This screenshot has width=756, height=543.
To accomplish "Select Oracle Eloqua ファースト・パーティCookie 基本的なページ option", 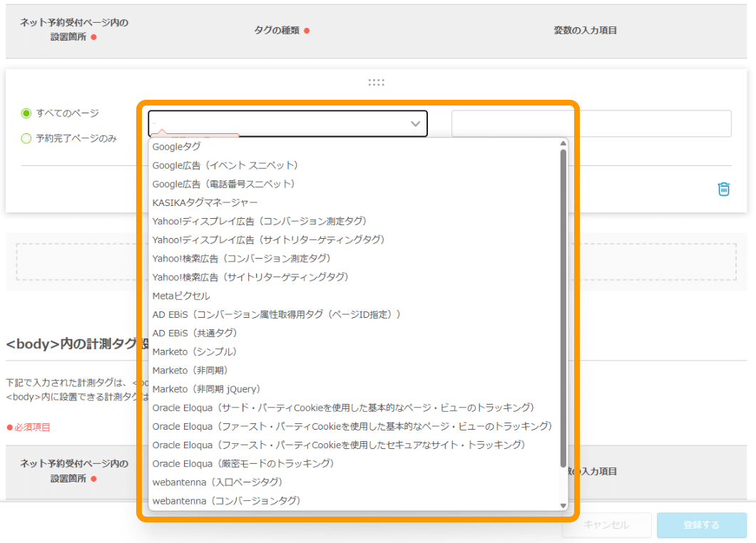I will coord(355,426).
